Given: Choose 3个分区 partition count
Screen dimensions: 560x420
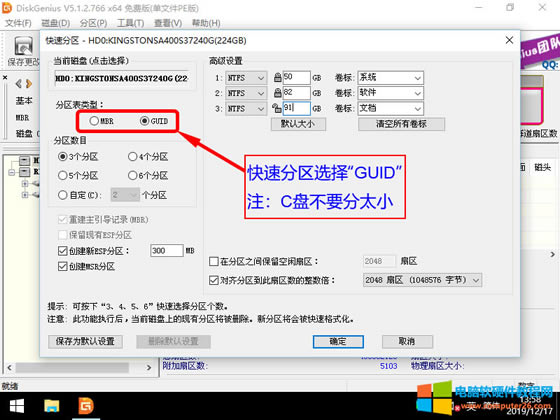Looking at the screenshot, I should pos(78,156).
